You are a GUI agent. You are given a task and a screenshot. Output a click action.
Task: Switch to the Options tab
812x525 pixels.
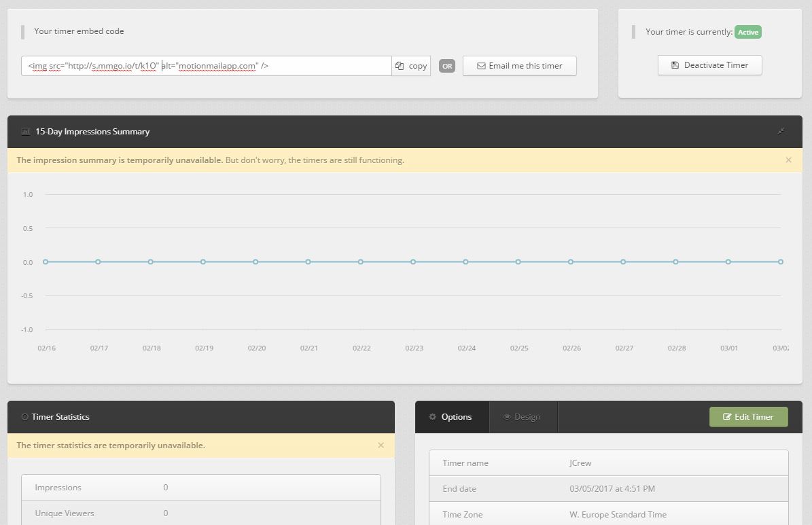click(x=451, y=417)
